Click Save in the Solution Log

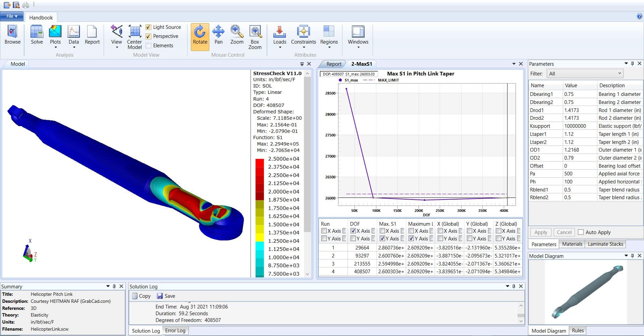[x=166, y=296]
